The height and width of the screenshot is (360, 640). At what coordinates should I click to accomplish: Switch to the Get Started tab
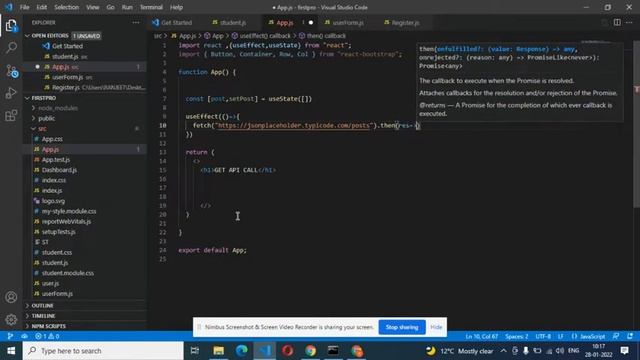click(x=176, y=22)
